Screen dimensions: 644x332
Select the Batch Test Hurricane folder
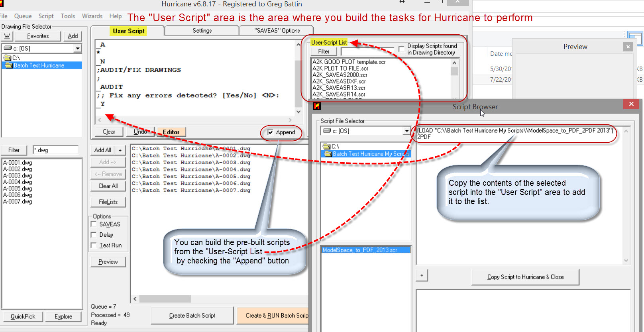[39, 65]
